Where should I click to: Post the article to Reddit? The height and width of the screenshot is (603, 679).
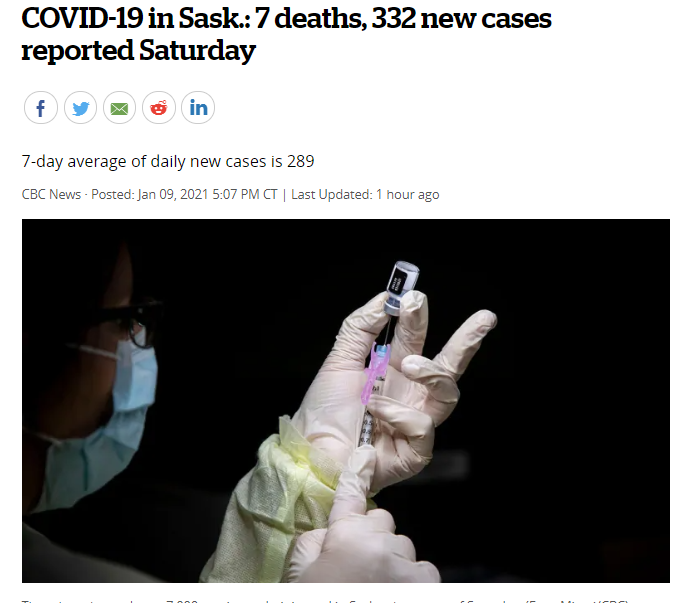[x=159, y=107]
